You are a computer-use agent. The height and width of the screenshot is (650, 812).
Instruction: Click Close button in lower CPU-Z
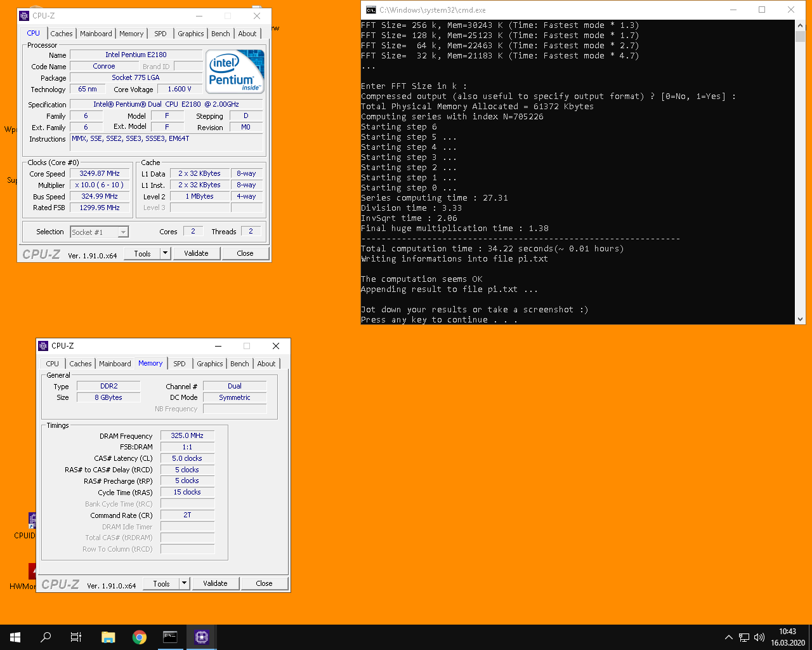[264, 583]
